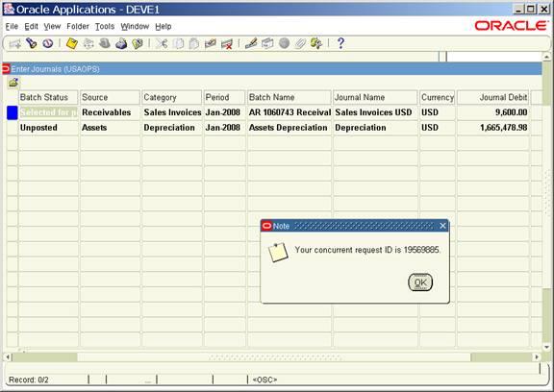Click the Batch Name column header
This screenshot has height=392, width=554.
pyautogui.click(x=290, y=97)
